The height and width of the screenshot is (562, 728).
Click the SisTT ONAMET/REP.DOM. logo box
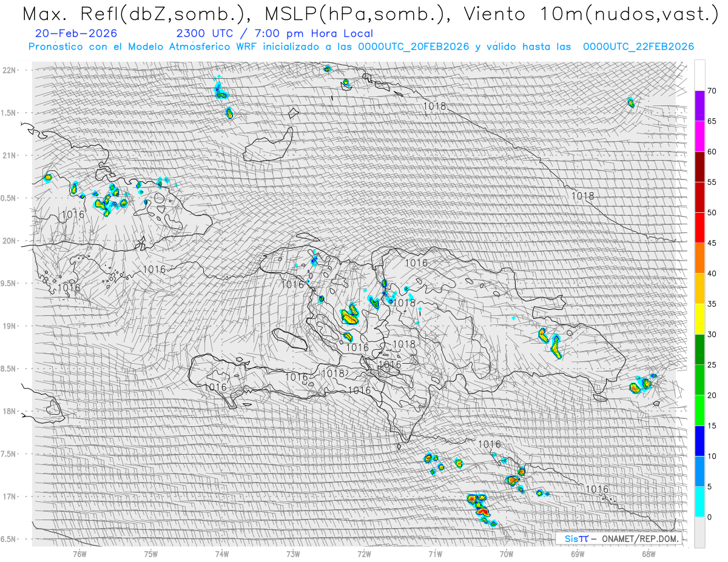[x=619, y=538]
